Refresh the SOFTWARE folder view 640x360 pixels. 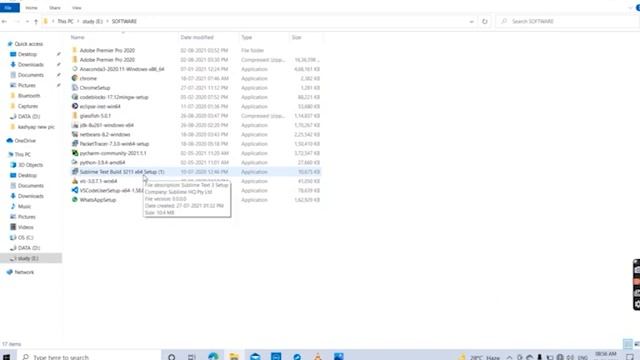coord(484,21)
